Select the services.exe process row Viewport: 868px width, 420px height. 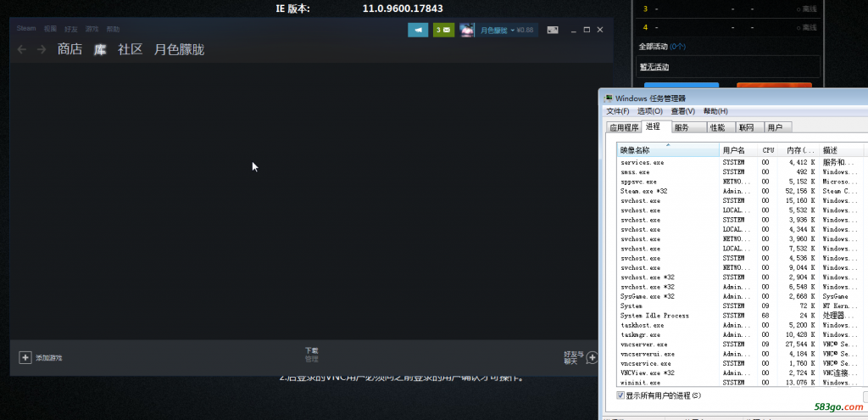pos(741,162)
